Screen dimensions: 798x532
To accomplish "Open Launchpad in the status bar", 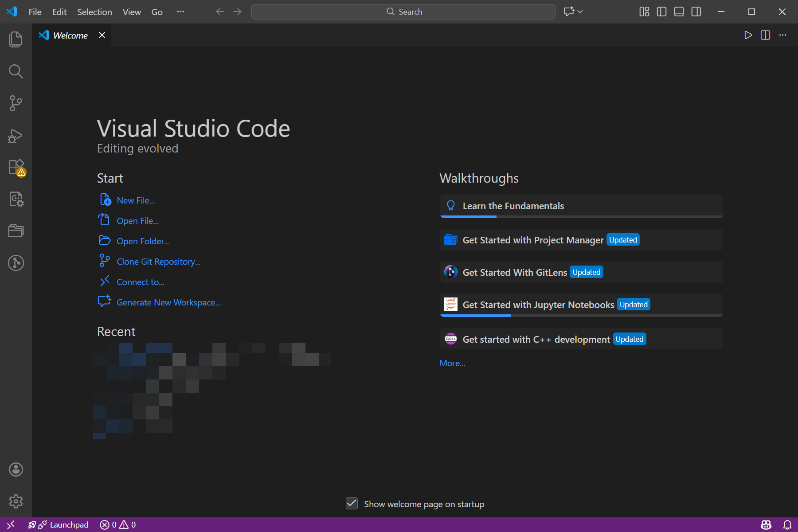I will [x=58, y=525].
